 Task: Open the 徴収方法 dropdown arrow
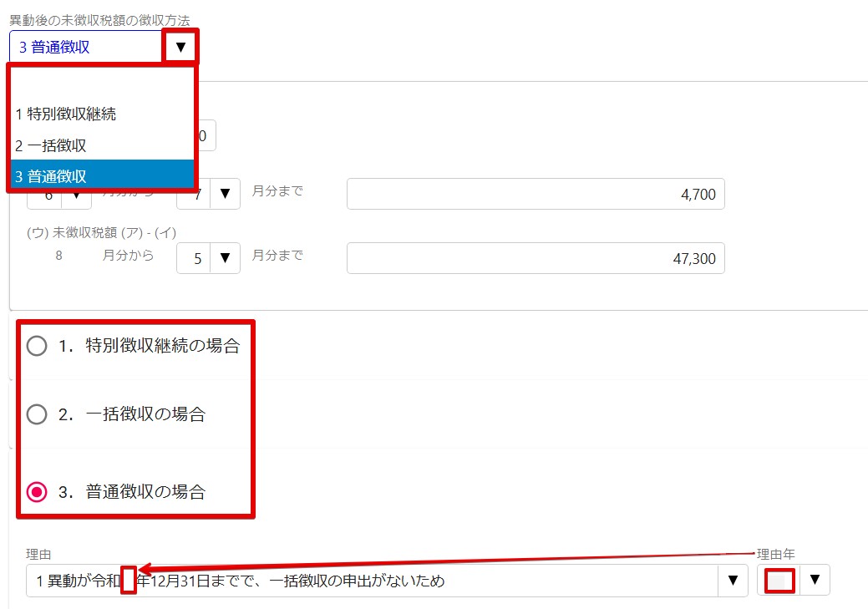tap(180, 47)
